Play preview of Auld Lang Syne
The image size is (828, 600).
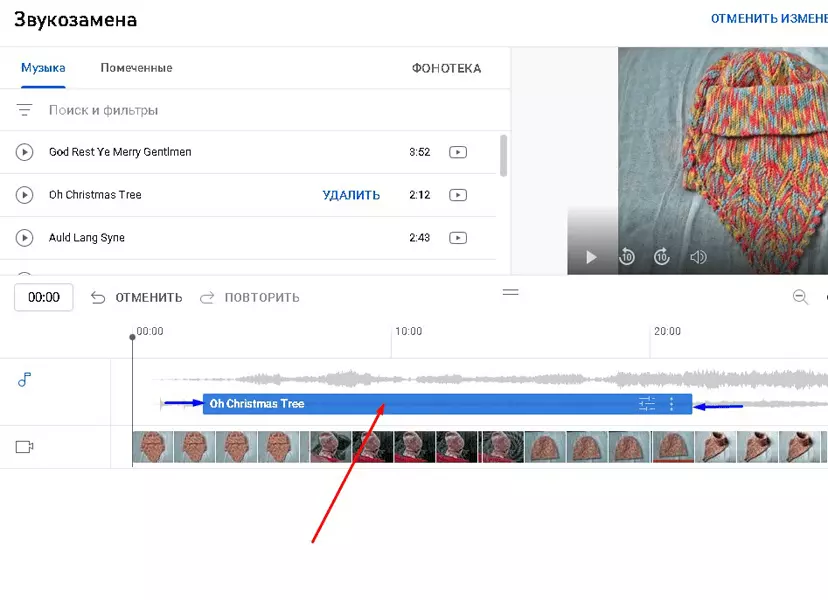[x=24, y=238]
